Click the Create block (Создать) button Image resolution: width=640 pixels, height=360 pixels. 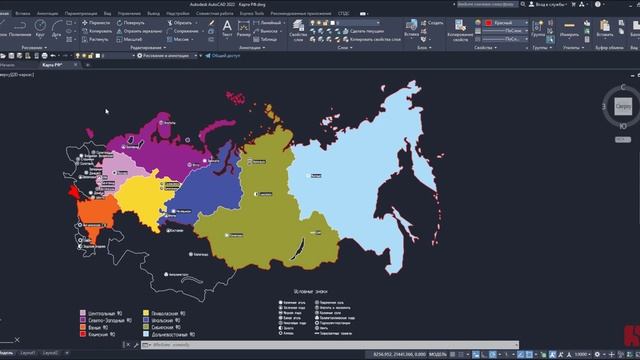432,23
